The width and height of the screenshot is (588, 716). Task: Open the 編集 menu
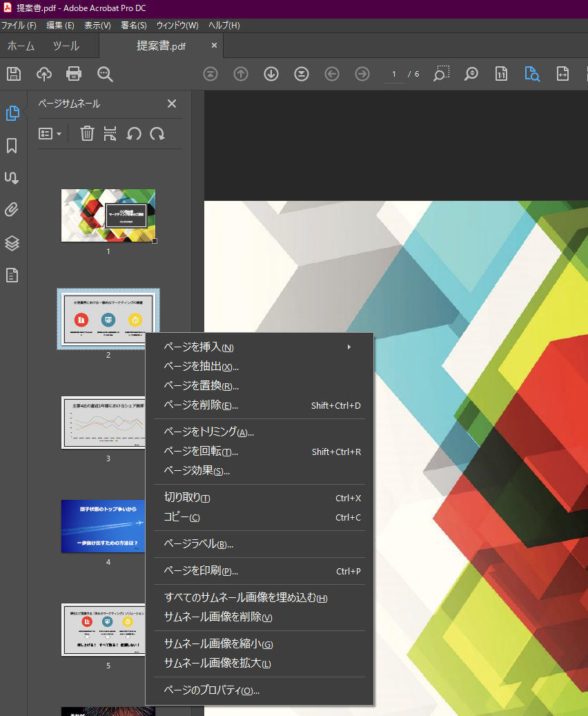click(60, 26)
